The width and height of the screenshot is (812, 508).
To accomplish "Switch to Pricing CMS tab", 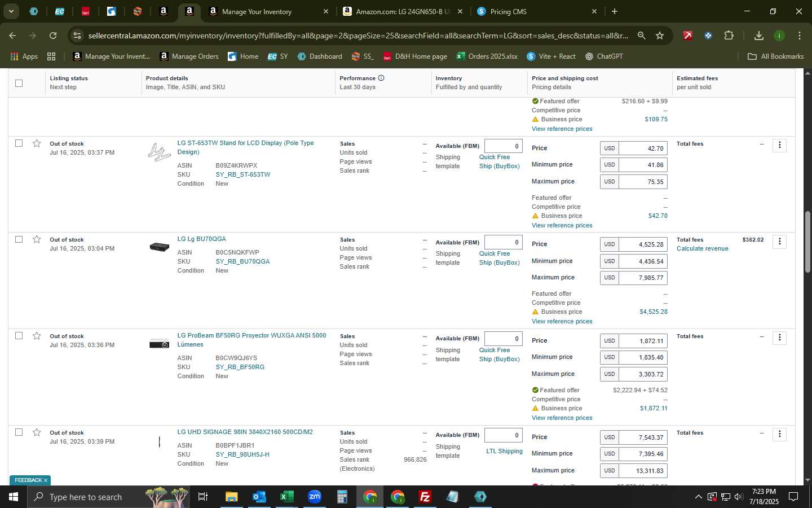I will click(x=536, y=11).
